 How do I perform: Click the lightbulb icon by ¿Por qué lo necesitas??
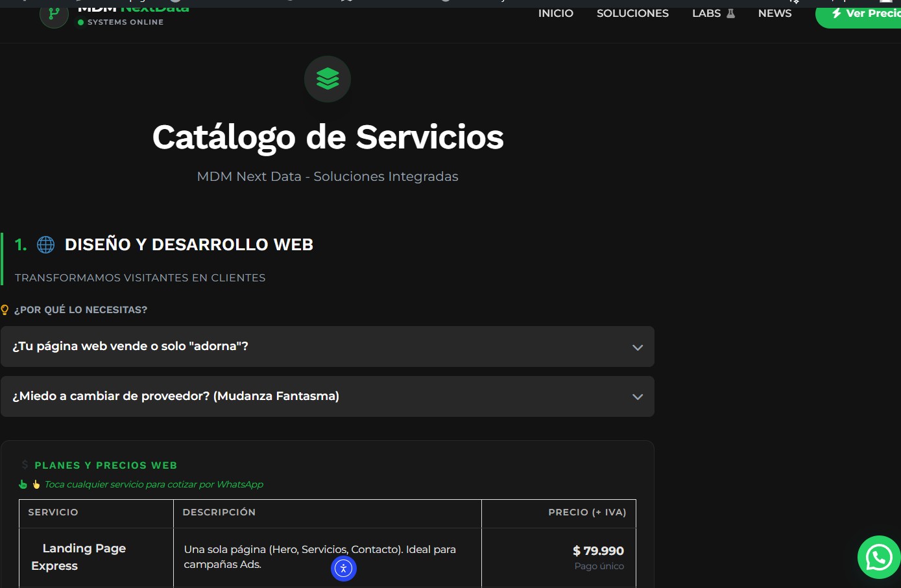click(5, 310)
